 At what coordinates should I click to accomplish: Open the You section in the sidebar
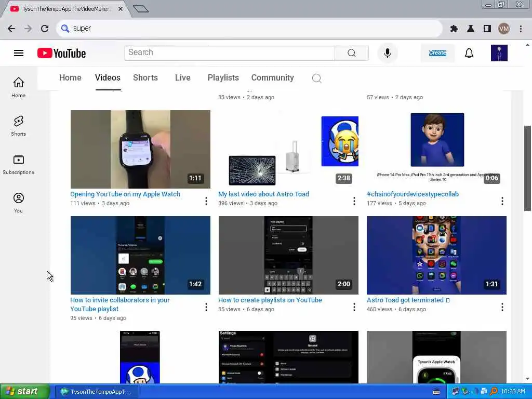click(x=18, y=203)
